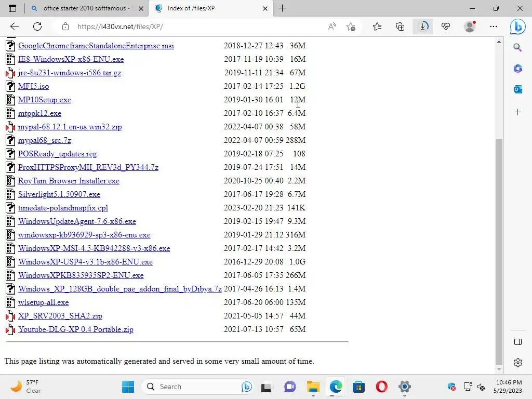Open Browser essentials heart icon
The width and height of the screenshot is (532, 399).
pos(446,26)
